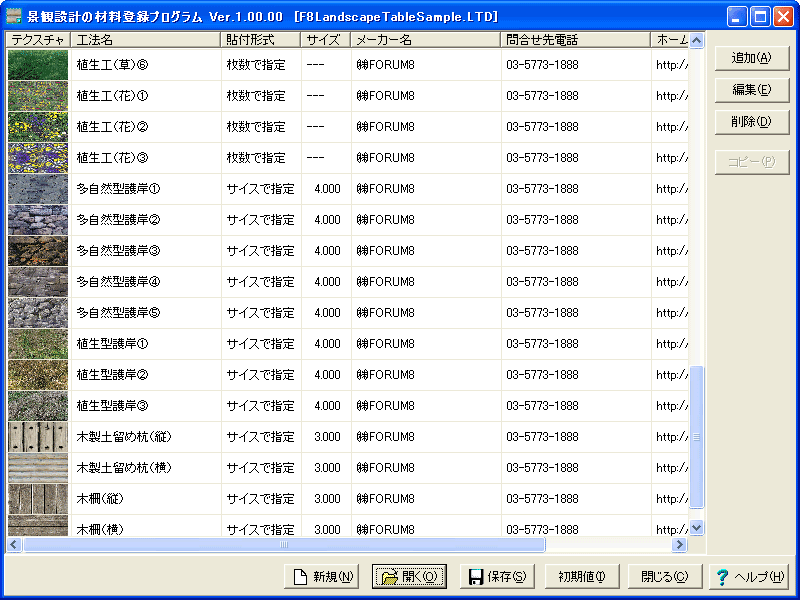
Task: Select the 木製土留め杭(縦) name cell
Action: [146, 437]
